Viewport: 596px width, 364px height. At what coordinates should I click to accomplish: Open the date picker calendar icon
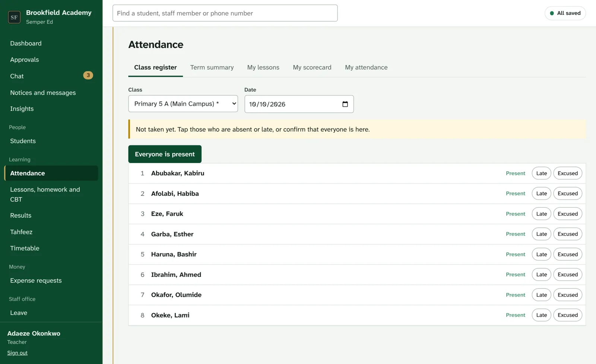click(345, 104)
